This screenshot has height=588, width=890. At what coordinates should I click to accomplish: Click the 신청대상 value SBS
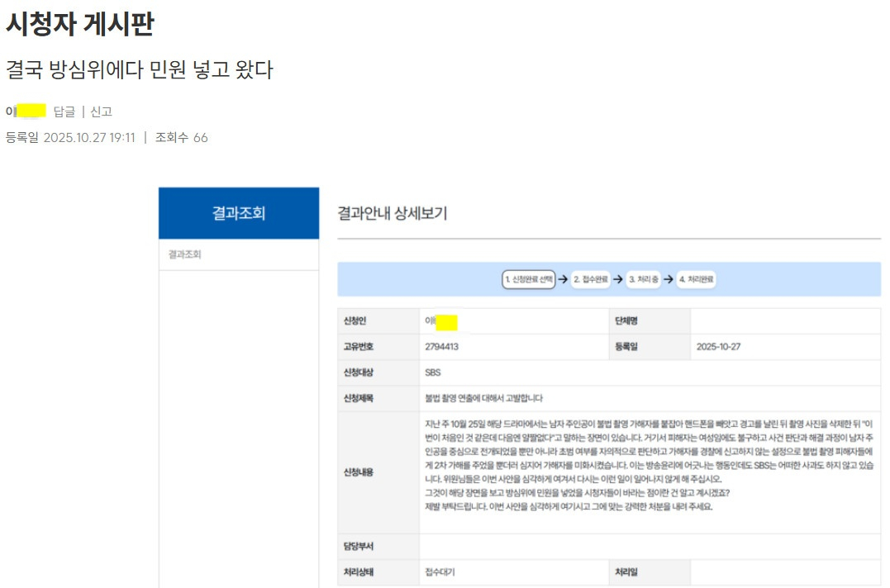point(433,372)
